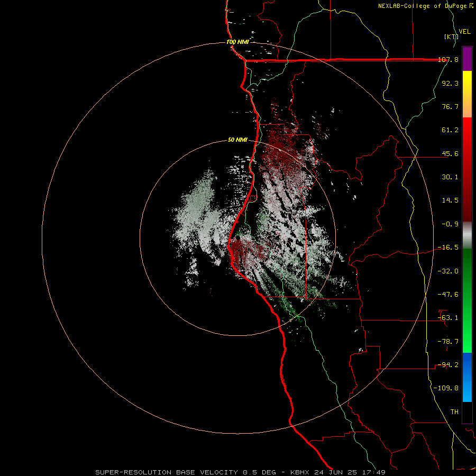Select the 107.8 scale value
This screenshot has height=476, width=476.
(x=448, y=59)
